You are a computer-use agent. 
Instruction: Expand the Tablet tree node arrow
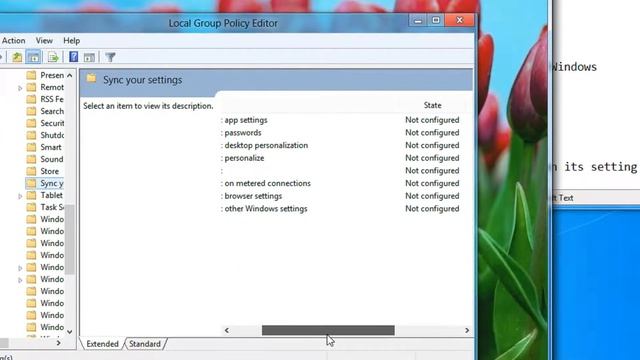[20, 196]
